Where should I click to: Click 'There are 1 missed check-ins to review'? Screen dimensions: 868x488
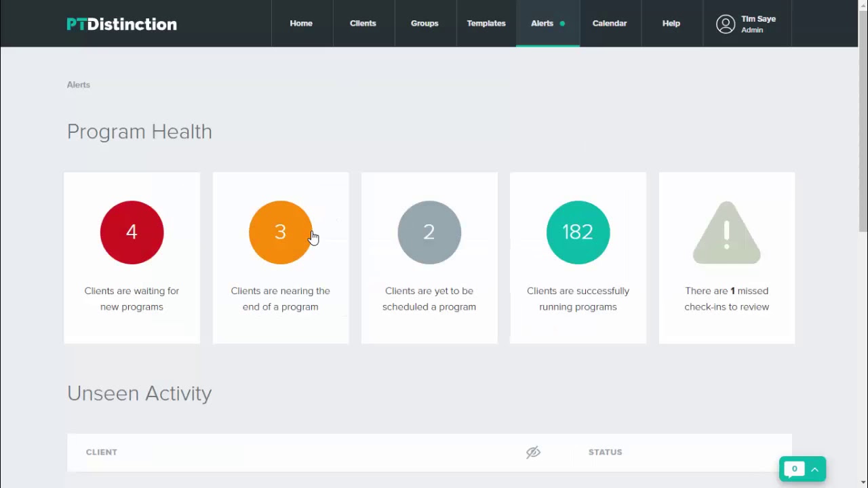tap(726, 299)
